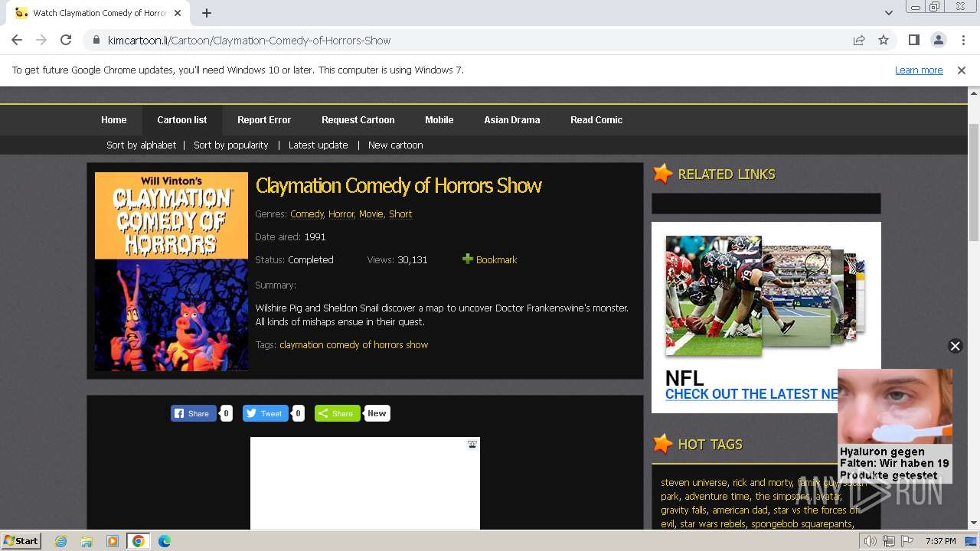Screen dimensions: 980x551
Task: Sort by alphabet
Action: point(141,145)
